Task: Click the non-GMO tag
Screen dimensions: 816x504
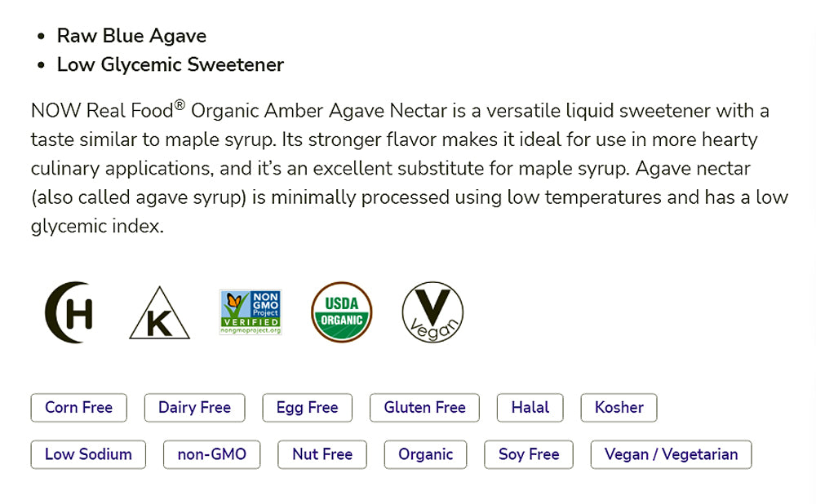Action: click(211, 454)
